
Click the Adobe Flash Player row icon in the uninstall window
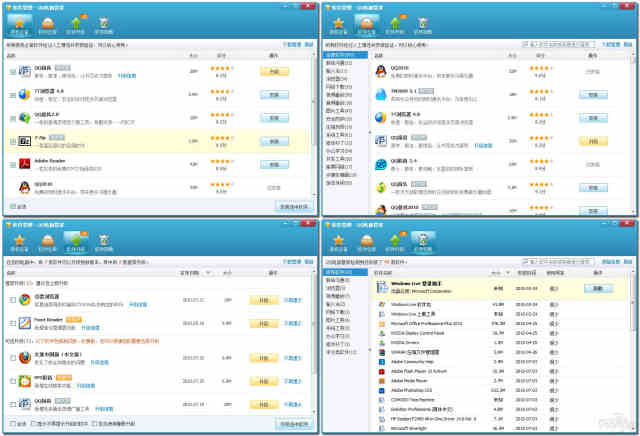point(382,371)
